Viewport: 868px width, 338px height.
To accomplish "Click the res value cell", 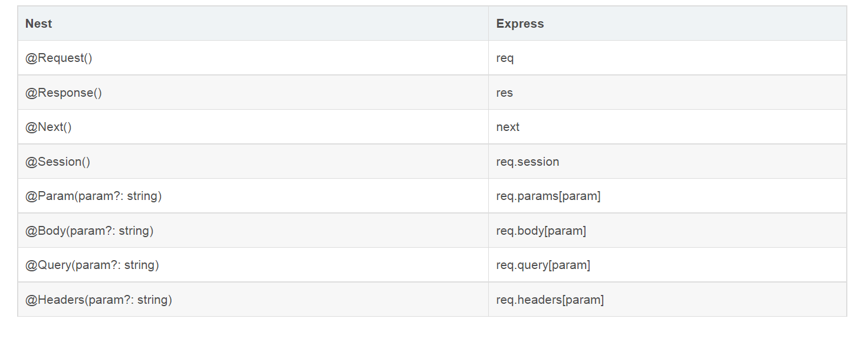I will [x=504, y=93].
